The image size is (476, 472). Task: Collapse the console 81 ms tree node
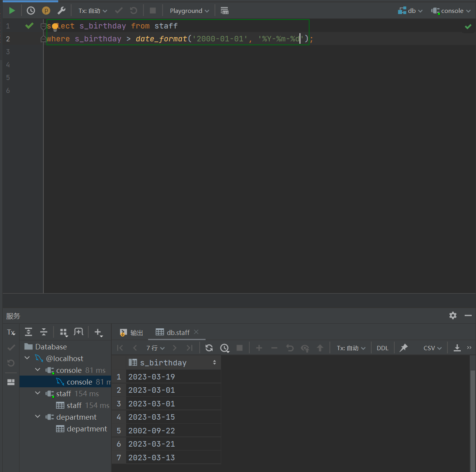[x=38, y=370]
